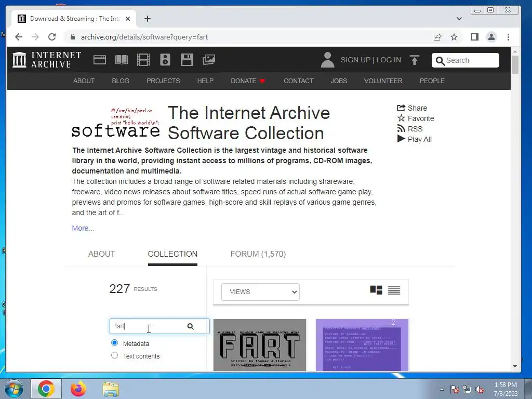Viewport: 532px width, 399px height.
Task: Click the SIGN UP link
Action: click(x=355, y=60)
